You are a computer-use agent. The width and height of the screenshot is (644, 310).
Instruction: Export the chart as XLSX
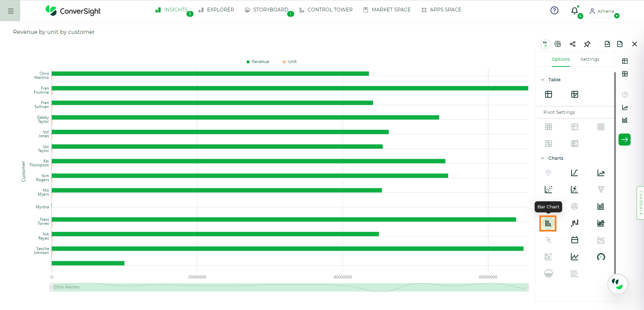pyautogui.click(x=620, y=44)
